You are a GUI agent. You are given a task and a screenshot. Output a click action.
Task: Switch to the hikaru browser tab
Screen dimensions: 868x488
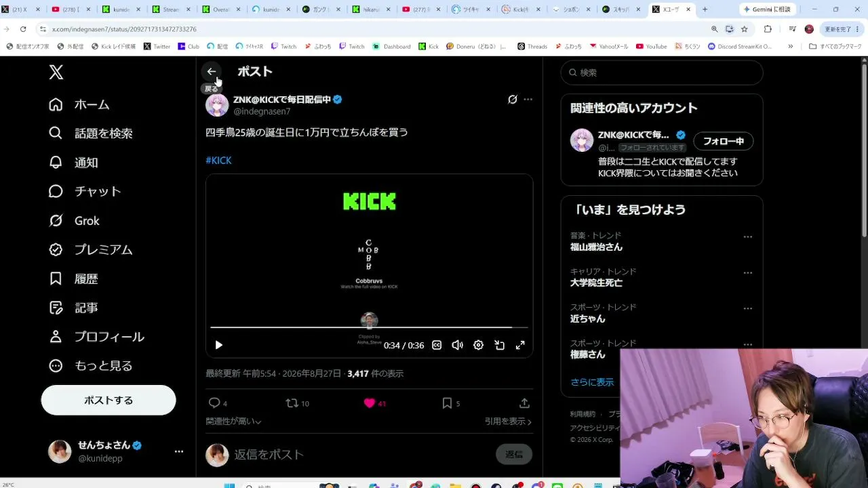pyautogui.click(x=370, y=9)
